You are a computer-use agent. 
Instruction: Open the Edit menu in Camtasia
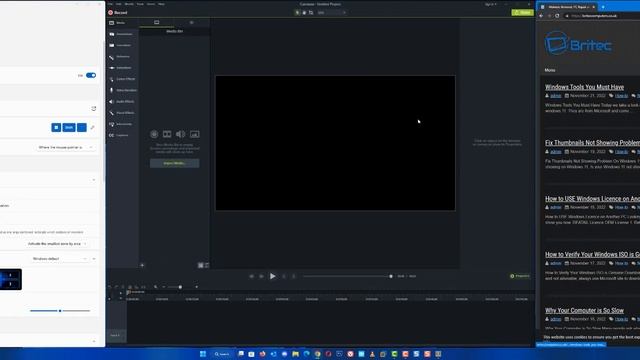pyautogui.click(x=119, y=4)
